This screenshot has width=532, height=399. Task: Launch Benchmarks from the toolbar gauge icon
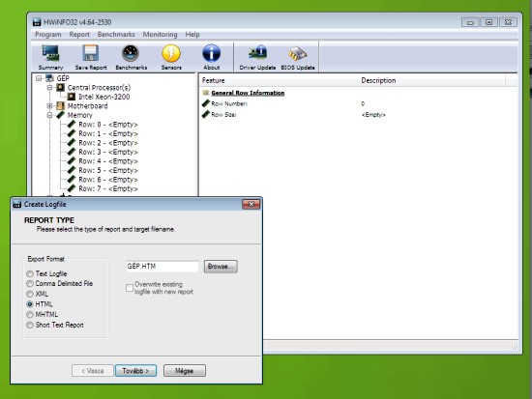tap(131, 53)
